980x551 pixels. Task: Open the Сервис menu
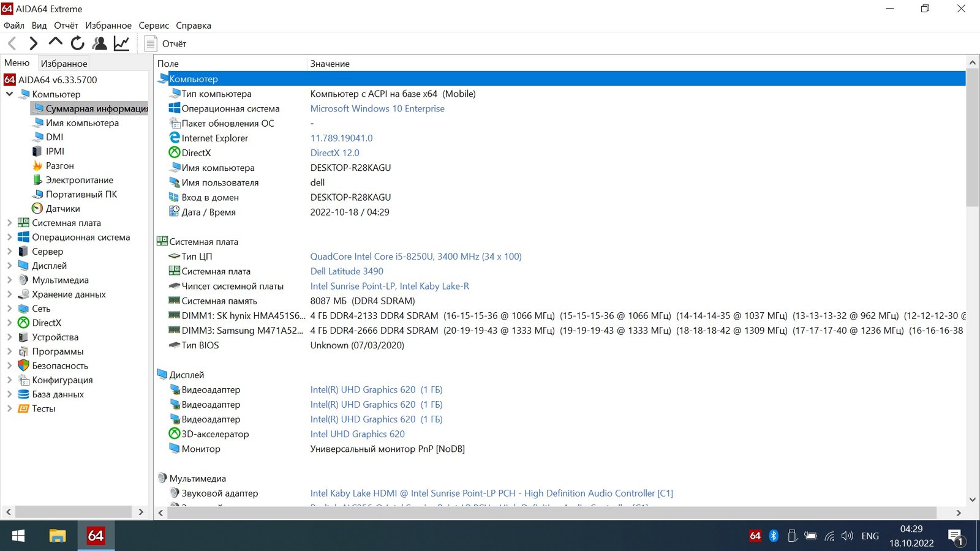[154, 25]
